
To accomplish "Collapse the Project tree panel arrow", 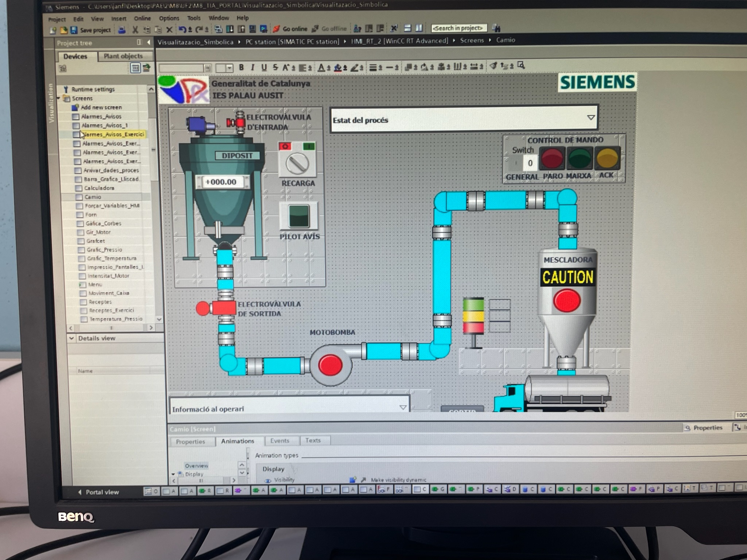I will click(149, 43).
